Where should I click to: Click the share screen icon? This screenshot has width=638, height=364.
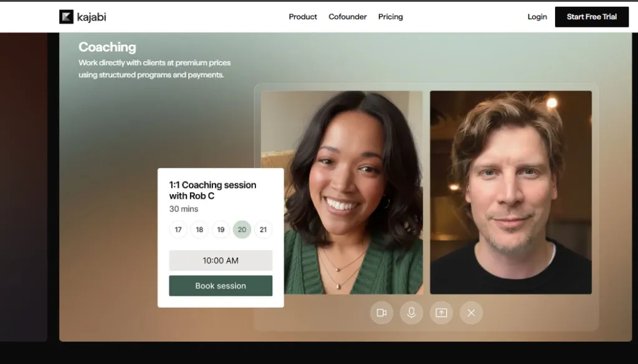[x=441, y=312]
